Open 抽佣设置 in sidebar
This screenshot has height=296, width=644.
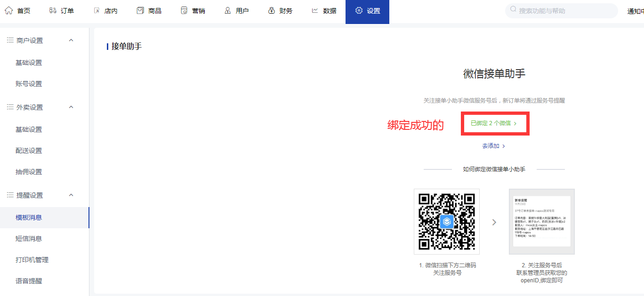(29, 172)
